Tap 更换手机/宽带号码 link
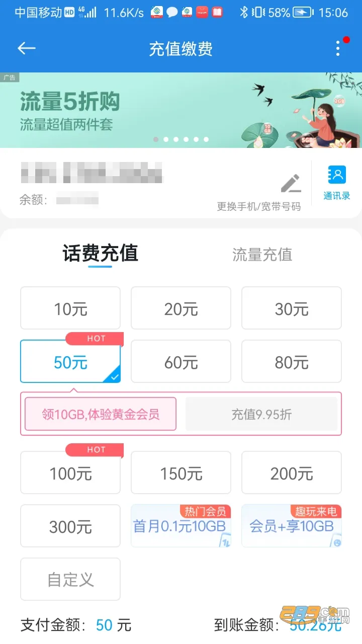The height and width of the screenshot is (644, 362). tap(259, 206)
